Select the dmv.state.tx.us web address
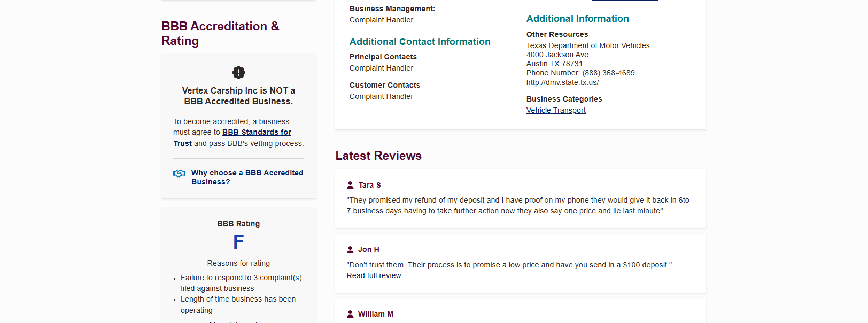This screenshot has width=868, height=323. pos(562,82)
